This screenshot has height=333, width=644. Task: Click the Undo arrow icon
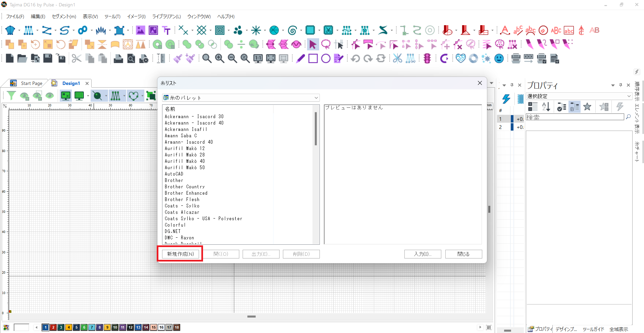tap(355, 58)
